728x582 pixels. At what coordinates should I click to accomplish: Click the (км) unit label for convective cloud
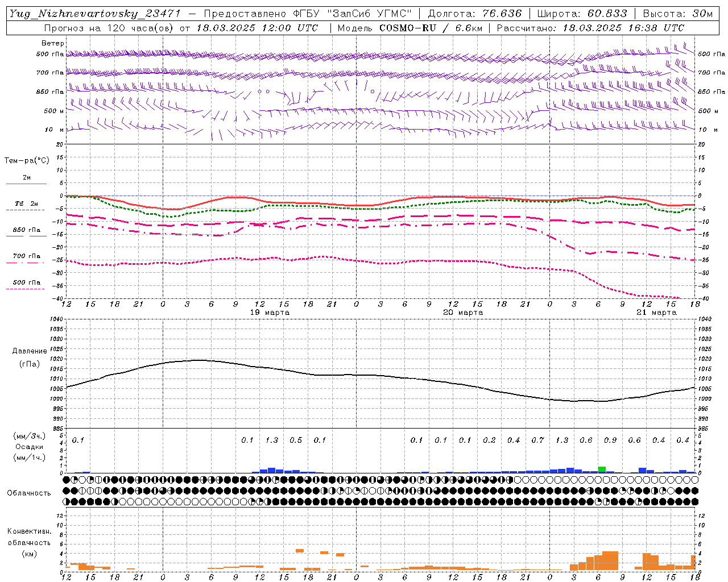[29, 554]
